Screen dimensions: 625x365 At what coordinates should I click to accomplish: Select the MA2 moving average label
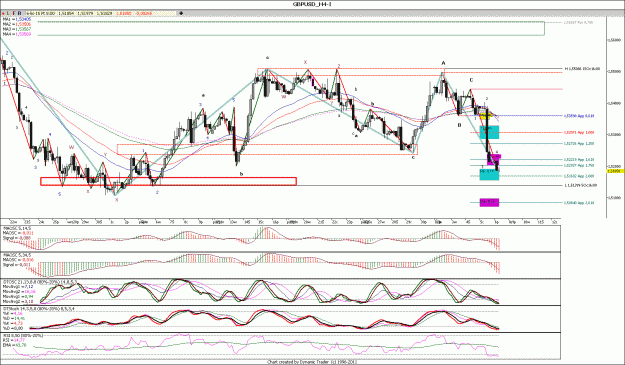coord(17,24)
